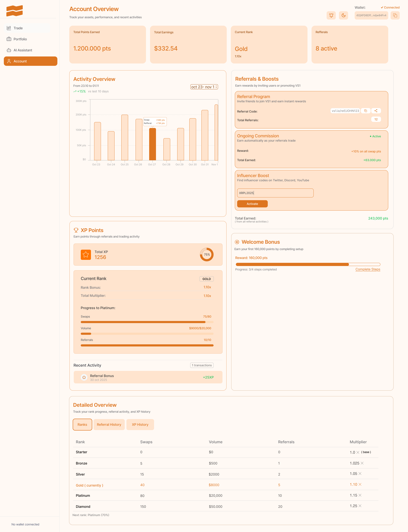Viewport: 408px width, 532px height.
Task: Toggle dark mode moon icon
Action: [x=343, y=15]
